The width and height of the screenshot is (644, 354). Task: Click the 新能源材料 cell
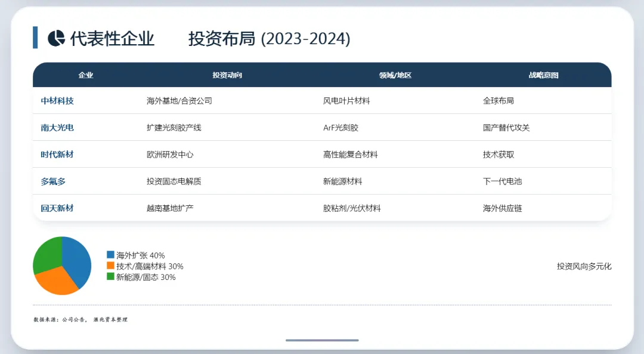click(342, 181)
